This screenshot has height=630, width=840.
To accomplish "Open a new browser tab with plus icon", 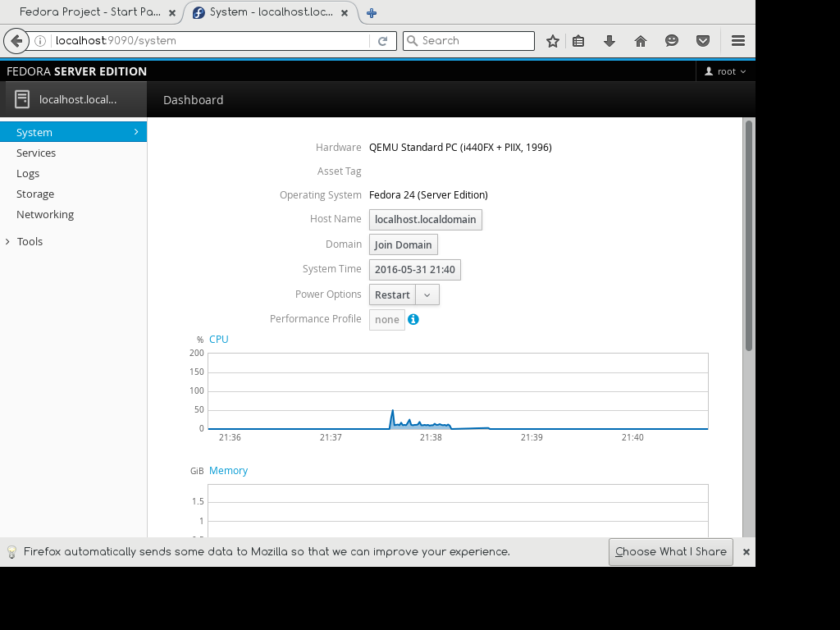I will pos(372,13).
